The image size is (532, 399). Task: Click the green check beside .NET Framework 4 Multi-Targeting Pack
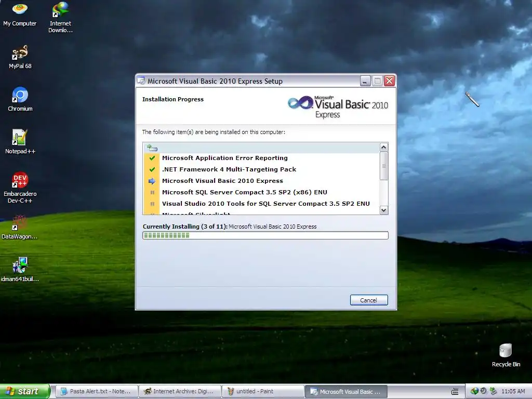click(152, 169)
